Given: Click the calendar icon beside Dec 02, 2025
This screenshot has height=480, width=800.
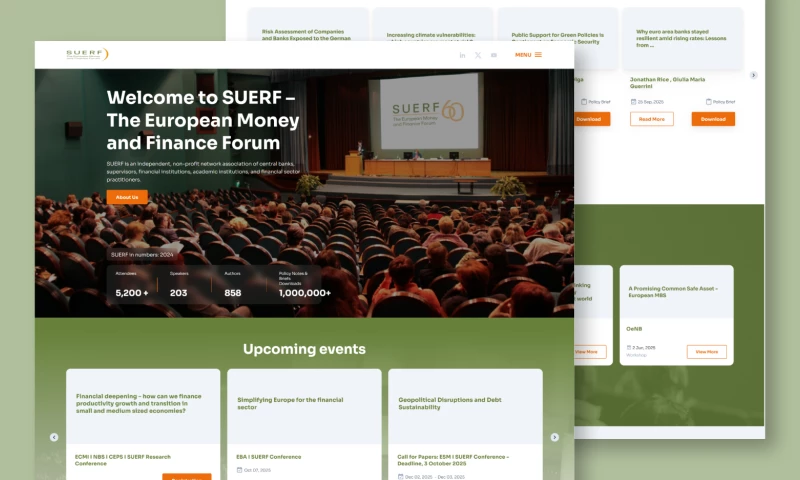Looking at the screenshot, I should pos(401,476).
